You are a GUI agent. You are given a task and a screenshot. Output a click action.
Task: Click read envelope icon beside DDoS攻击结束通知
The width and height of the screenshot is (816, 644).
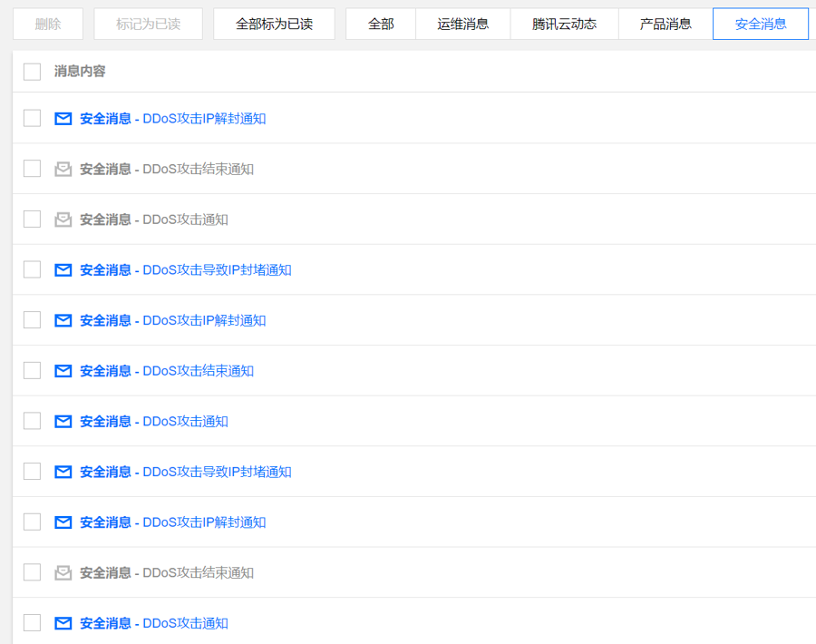coord(63,169)
